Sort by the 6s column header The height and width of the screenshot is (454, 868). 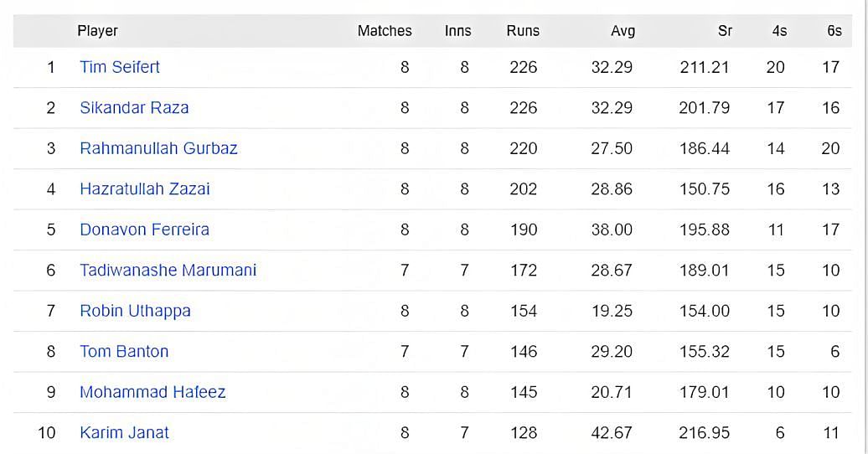834,31
